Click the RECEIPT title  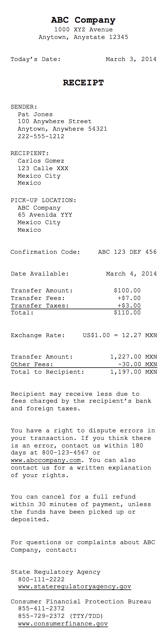click(x=83, y=83)
